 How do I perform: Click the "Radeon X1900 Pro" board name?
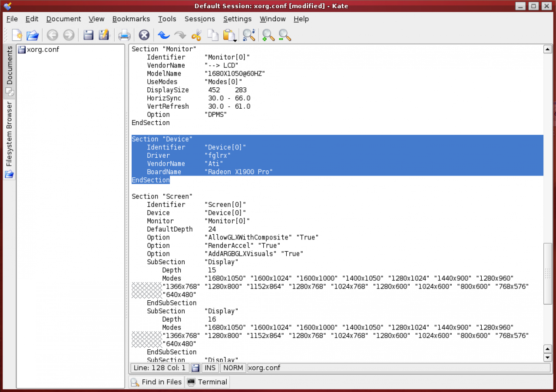click(238, 172)
